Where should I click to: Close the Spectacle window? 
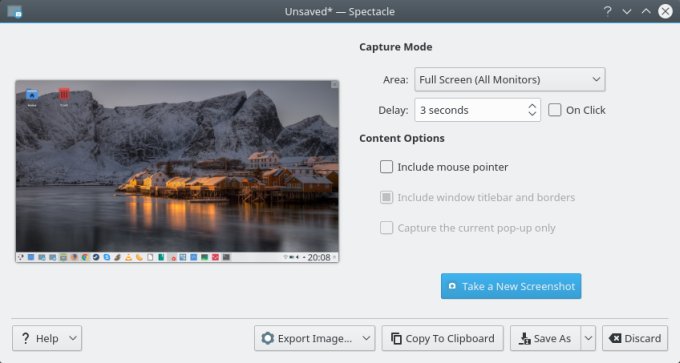click(x=665, y=11)
